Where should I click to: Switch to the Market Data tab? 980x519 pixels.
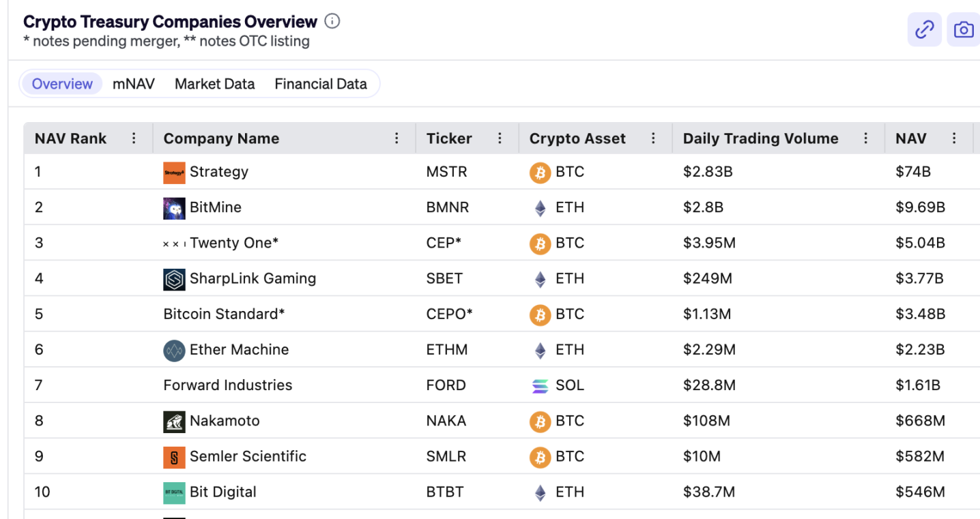pyautogui.click(x=214, y=84)
